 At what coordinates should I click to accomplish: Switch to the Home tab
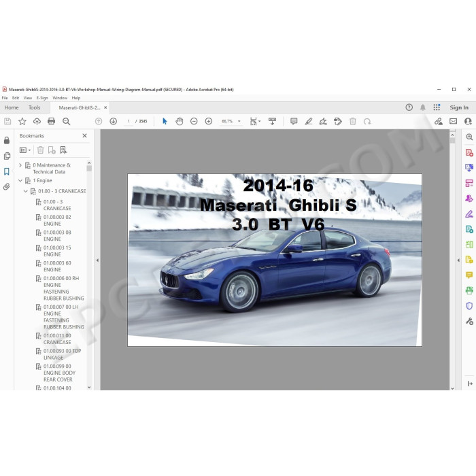click(12, 107)
